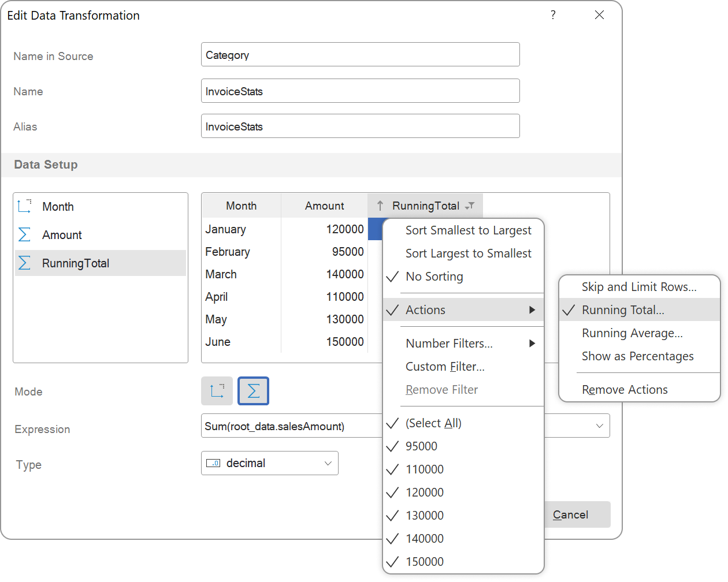728x582 pixels.
Task: Click the 140000 amount cell for March
Action: click(x=325, y=274)
